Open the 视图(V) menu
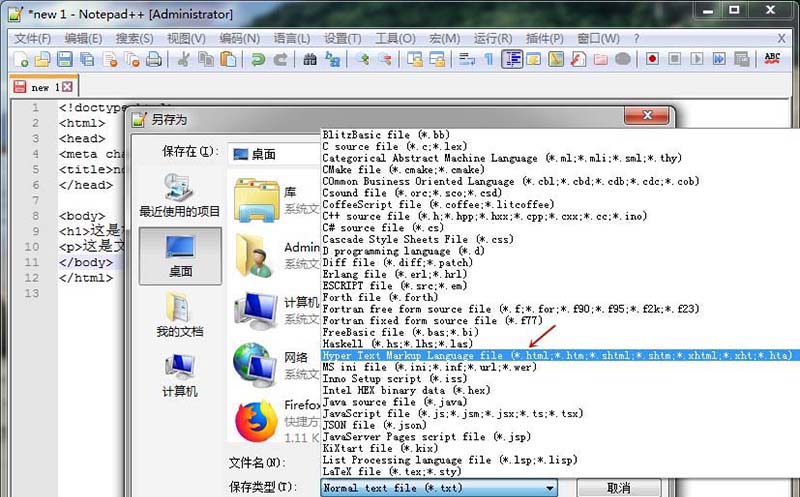The image size is (800, 497). 186,38
